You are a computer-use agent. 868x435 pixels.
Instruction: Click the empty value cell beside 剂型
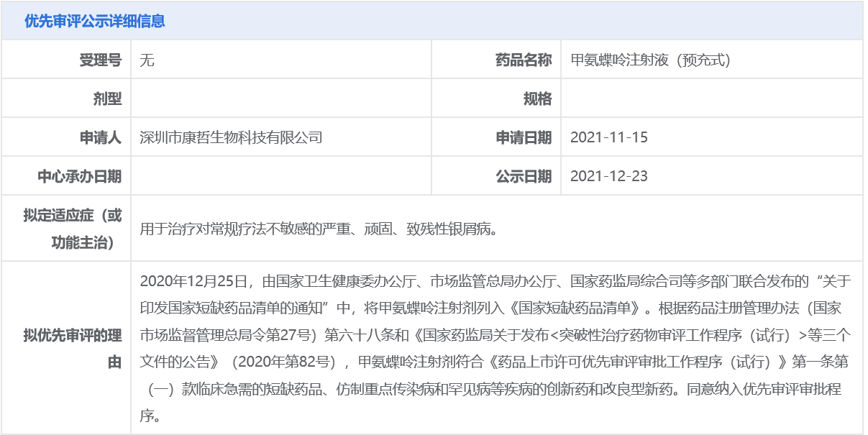(x=280, y=99)
